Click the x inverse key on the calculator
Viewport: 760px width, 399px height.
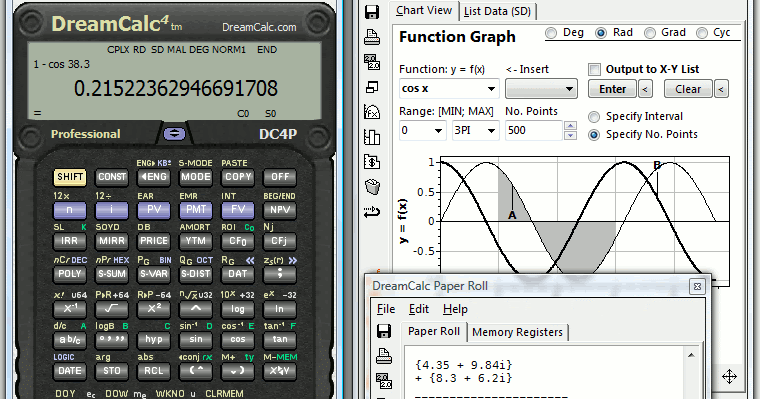70,309
